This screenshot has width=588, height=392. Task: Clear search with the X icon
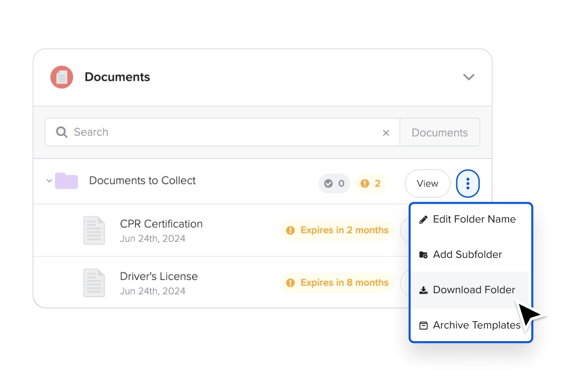tap(386, 133)
